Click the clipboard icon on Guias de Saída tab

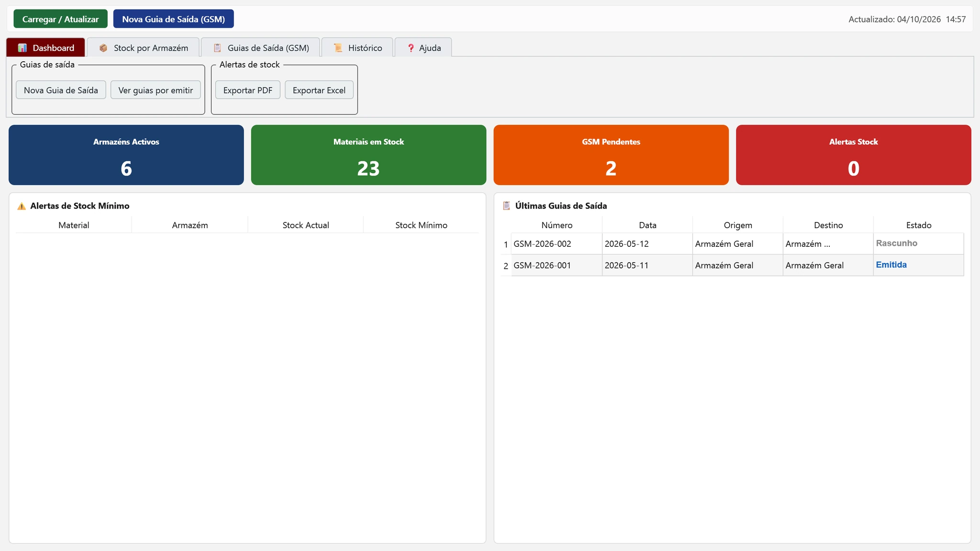tap(217, 48)
